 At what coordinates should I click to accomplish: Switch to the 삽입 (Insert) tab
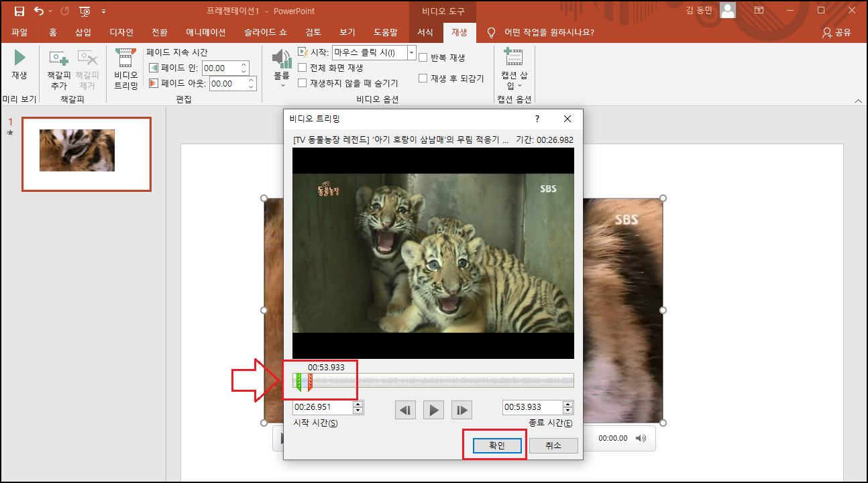(83, 32)
